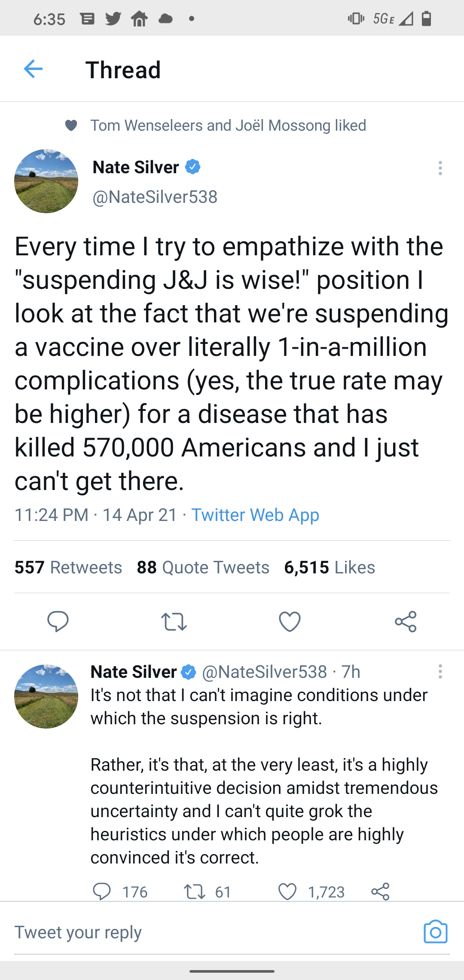Tap the camera icon to attach a photo

click(x=435, y=931)
